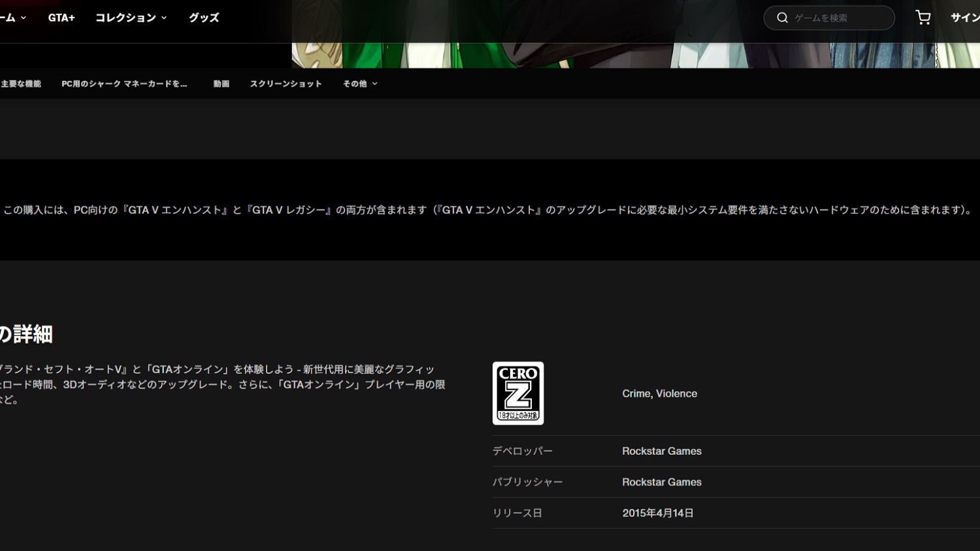
Task: Switch to the 動画 tab
Action: 221,84
